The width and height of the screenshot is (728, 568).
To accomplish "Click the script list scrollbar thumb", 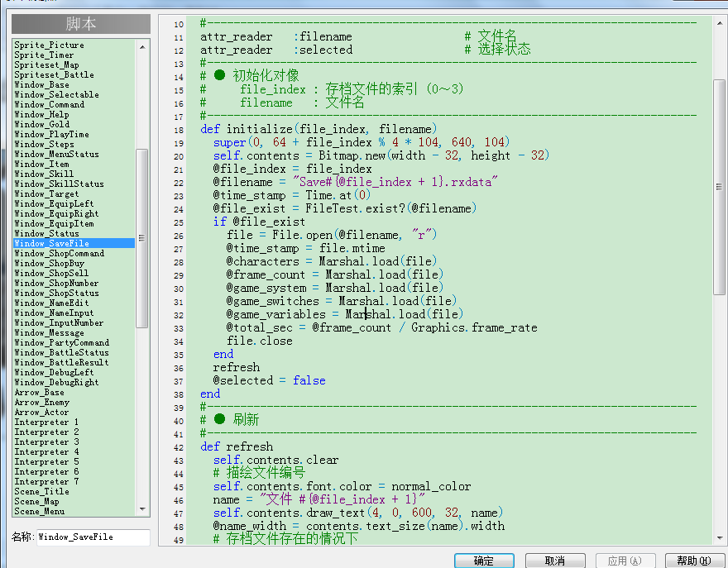I will tap(142, 238).
